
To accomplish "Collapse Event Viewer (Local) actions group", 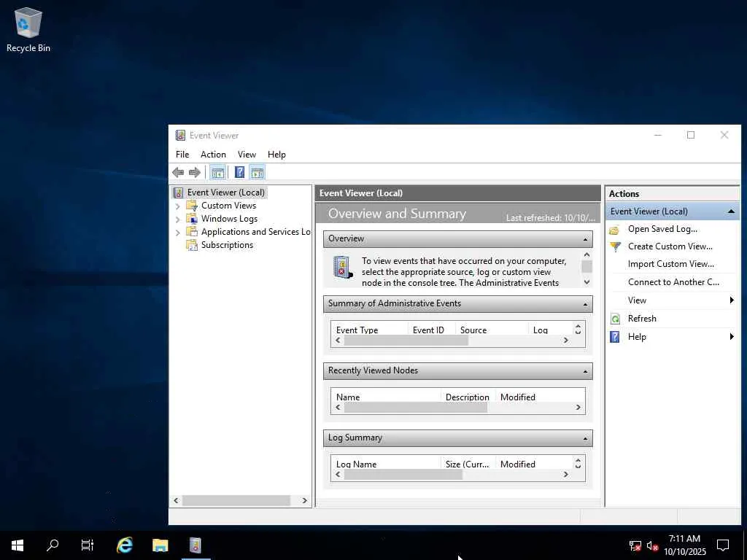I will (731, 211).
